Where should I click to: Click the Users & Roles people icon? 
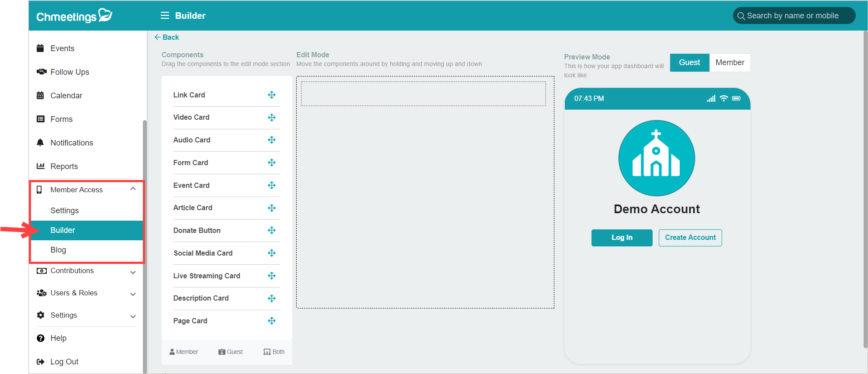[41, 293]
